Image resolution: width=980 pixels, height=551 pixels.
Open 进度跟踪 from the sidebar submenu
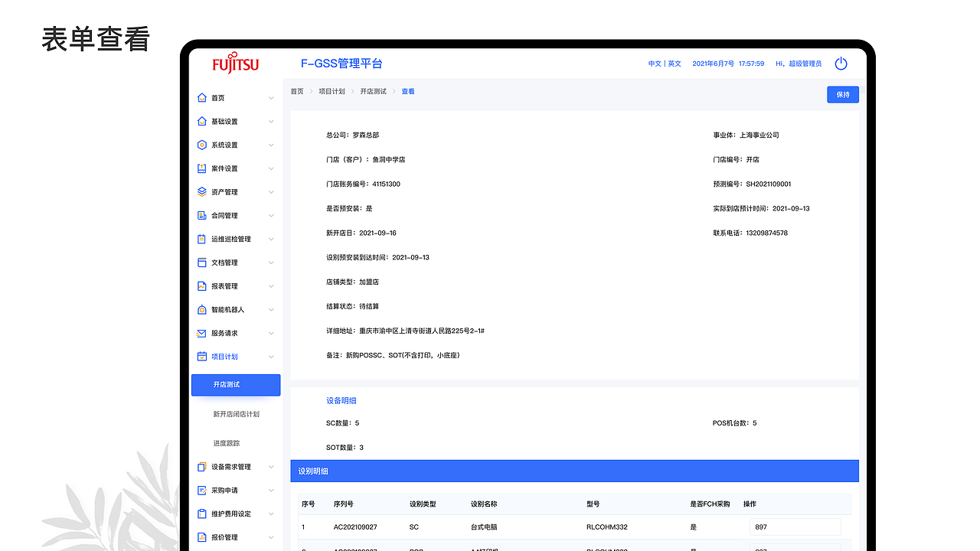(x=227, y=442)
